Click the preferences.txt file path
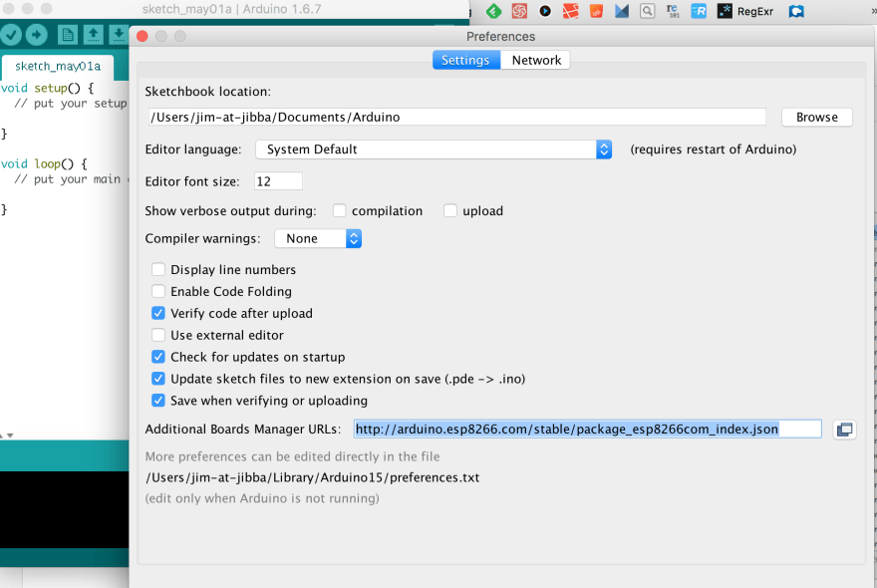The width and height of the screenshot is (877, 588). [312, 477]
